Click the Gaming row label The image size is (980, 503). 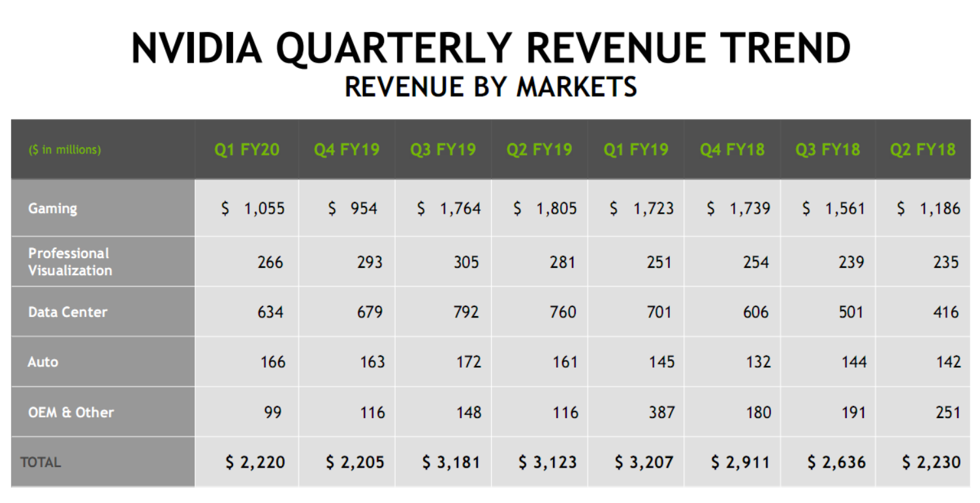coord(52,208)
